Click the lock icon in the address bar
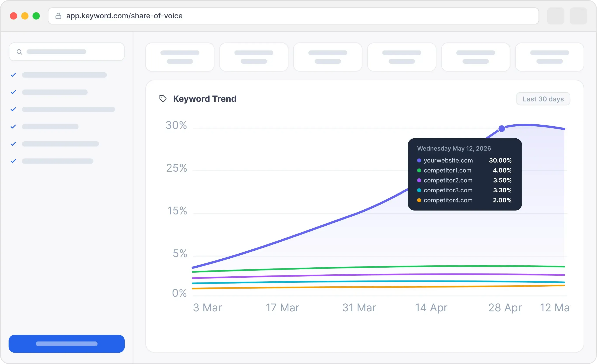597x364 pixels. click(x=58, y=16)
